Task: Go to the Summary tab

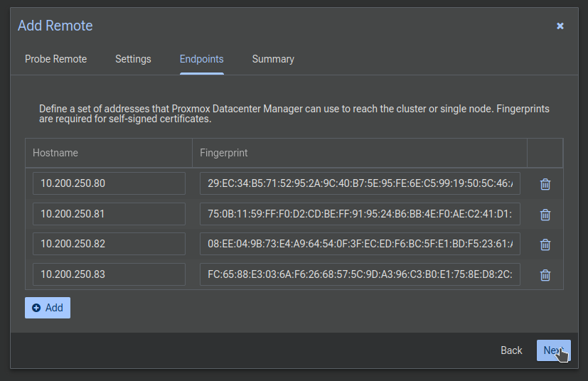Action: click(x=273, y=59)
